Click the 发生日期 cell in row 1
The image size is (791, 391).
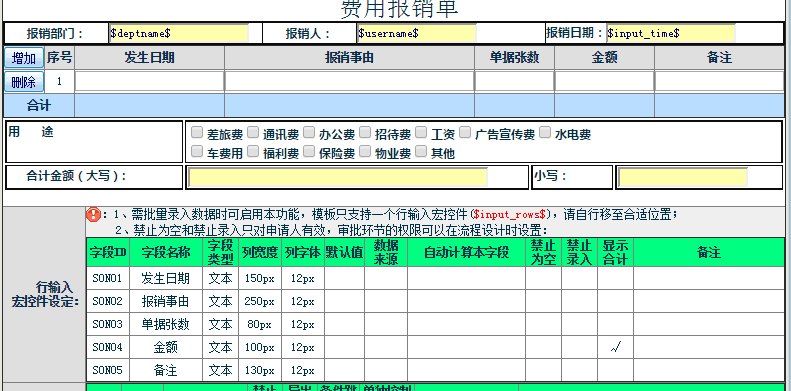149,81
